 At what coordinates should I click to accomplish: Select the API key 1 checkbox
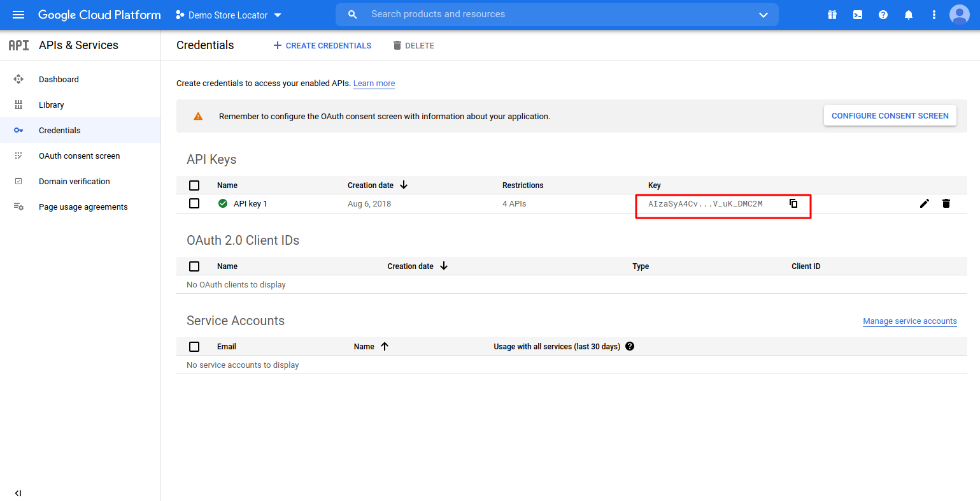(x=194, y=203)
